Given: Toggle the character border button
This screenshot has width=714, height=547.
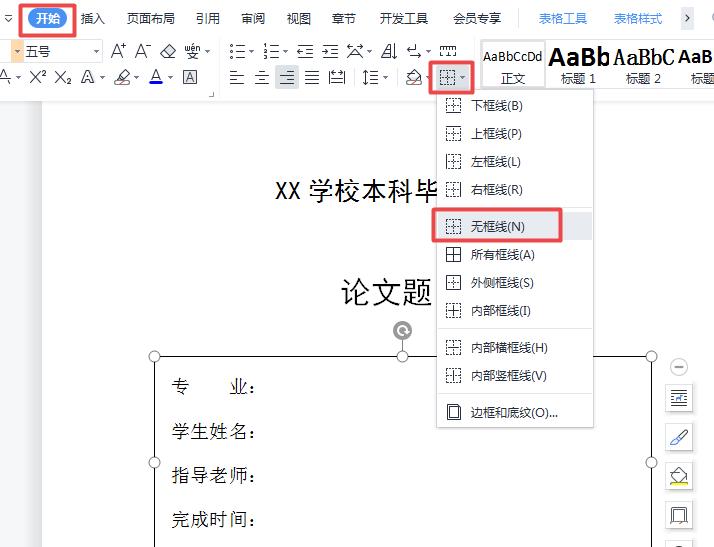Looking at the screenshot, I should point(190,77).
